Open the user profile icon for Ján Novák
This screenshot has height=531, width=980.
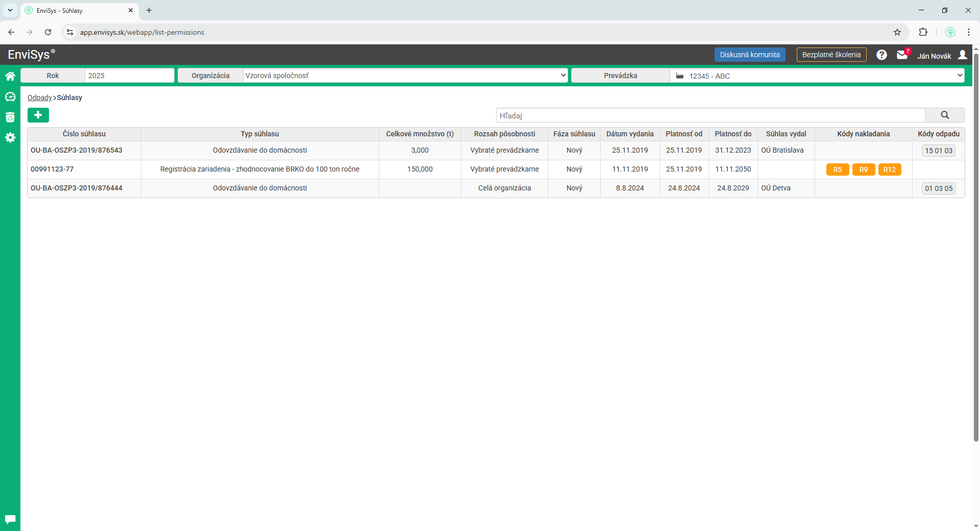click(x=962, y=55)
